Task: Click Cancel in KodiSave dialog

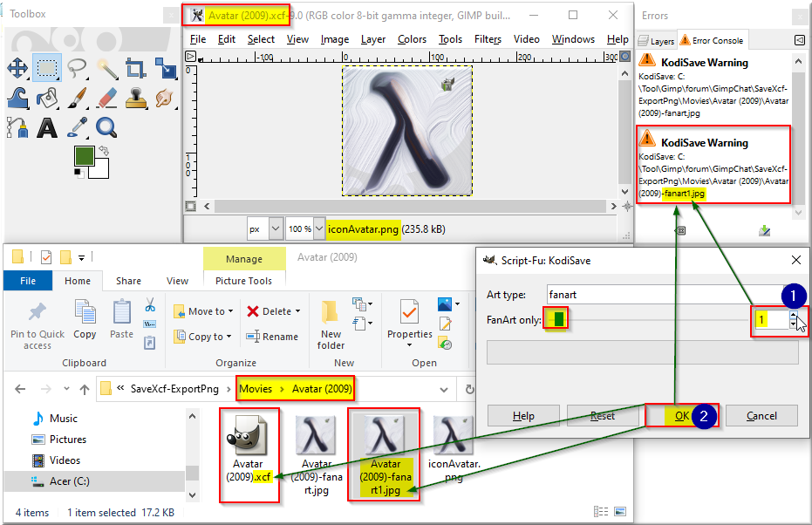Action: tap(761, 416)
